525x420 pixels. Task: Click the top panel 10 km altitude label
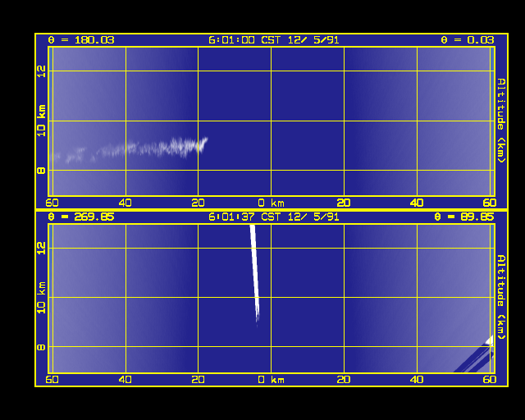[x=41, y=121]
